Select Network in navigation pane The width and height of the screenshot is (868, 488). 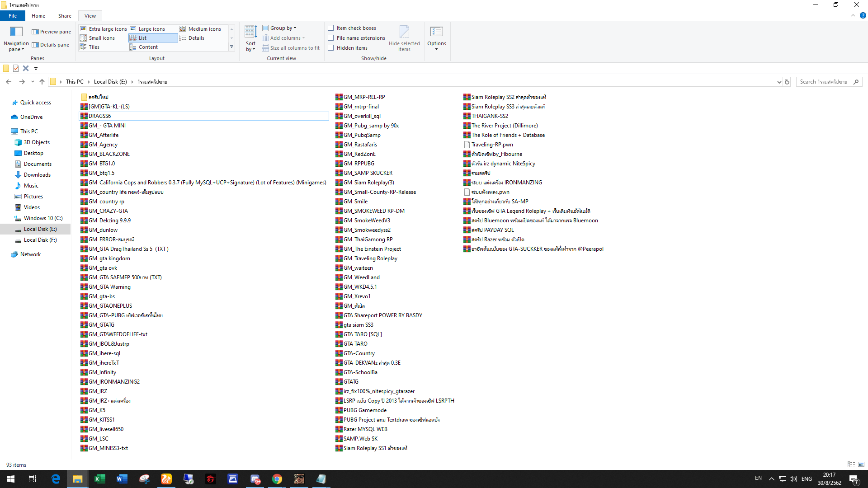click(30, 254)
